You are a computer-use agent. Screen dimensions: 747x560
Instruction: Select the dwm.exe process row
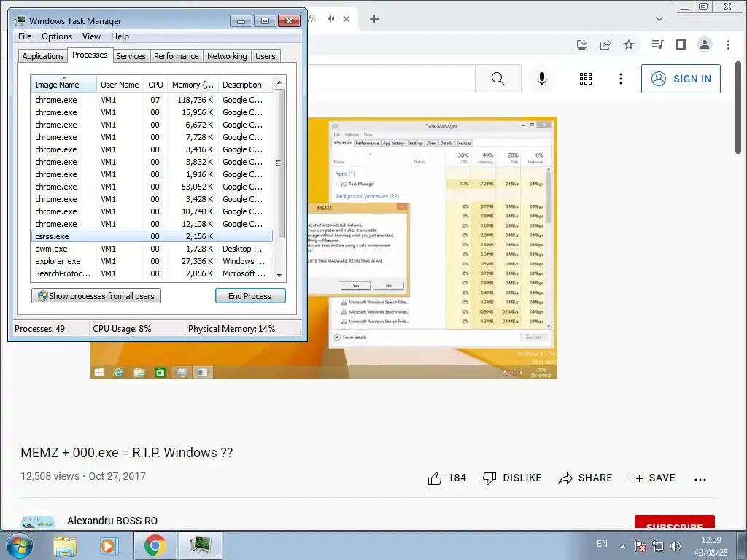(x=152, y=249)
